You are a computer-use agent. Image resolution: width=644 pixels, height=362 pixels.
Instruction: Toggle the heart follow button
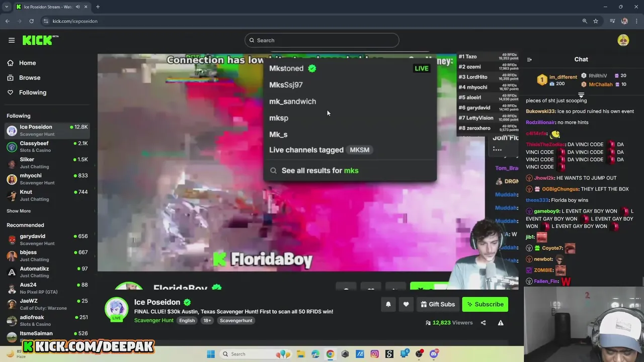point(406,304)
